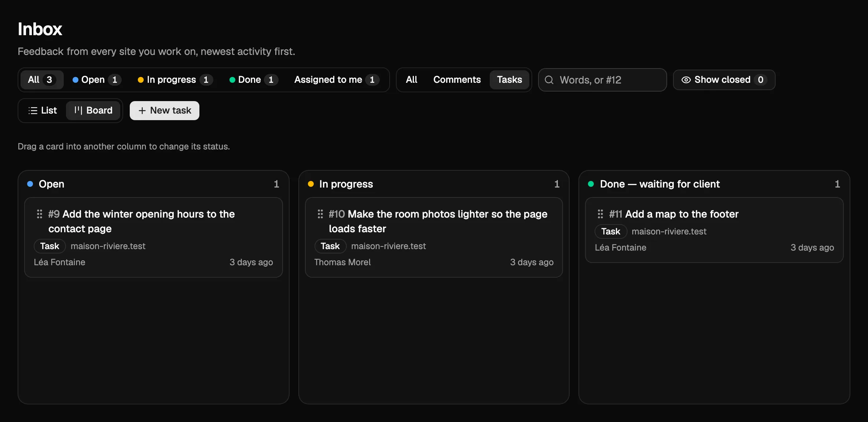Screen dimensions: 868x422
Task: Select the All type filter next to Comments
Action: 411,80
